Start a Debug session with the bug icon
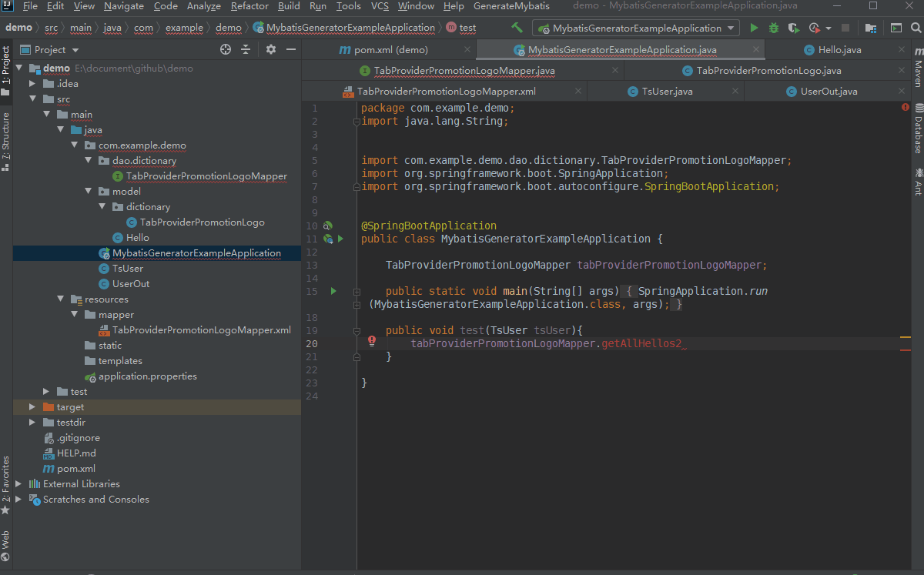This screenshot has width=924, height=575. pos(773,26)
